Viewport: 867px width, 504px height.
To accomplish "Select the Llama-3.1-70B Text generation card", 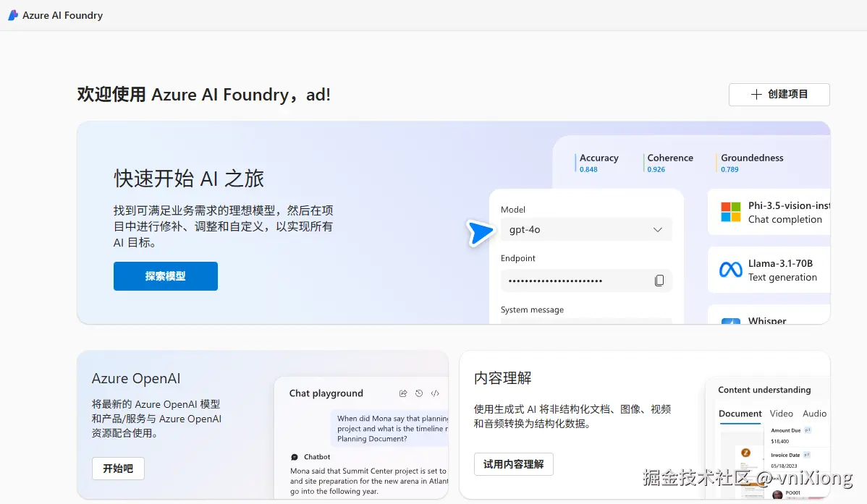I will tap(769, 270).
